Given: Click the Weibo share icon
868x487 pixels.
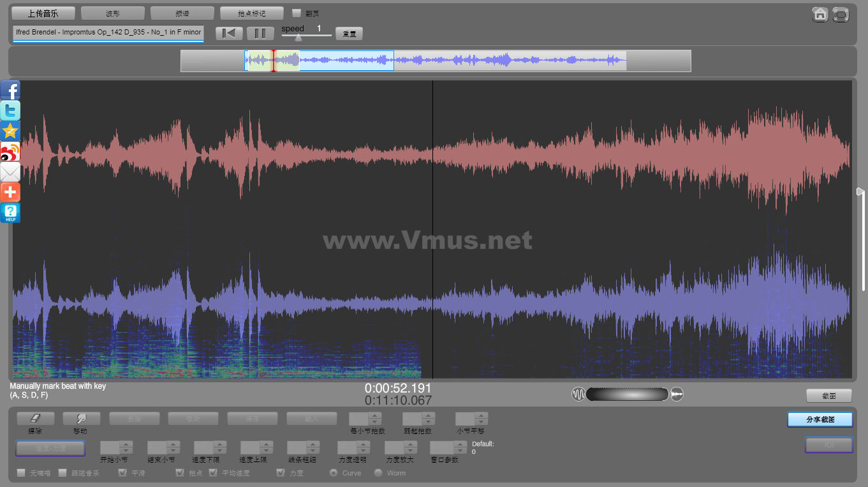Looking at the screenshot, I should tap(10, 151).
